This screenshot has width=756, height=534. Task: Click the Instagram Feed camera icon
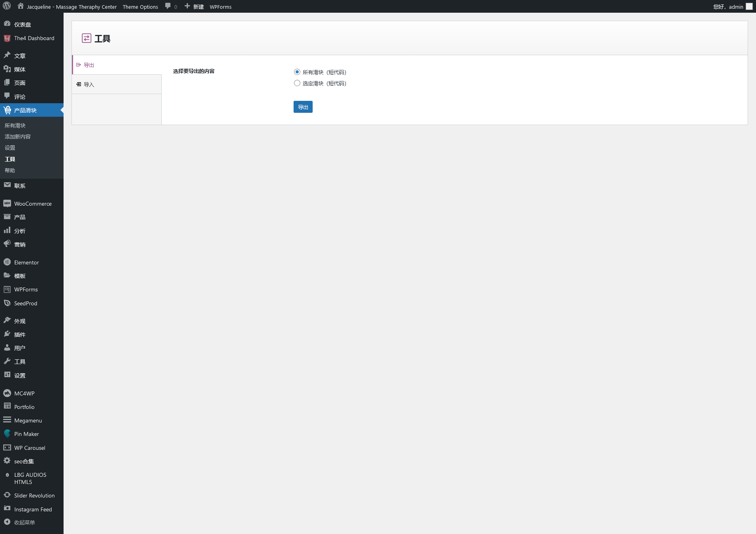(x=7, y=509)
